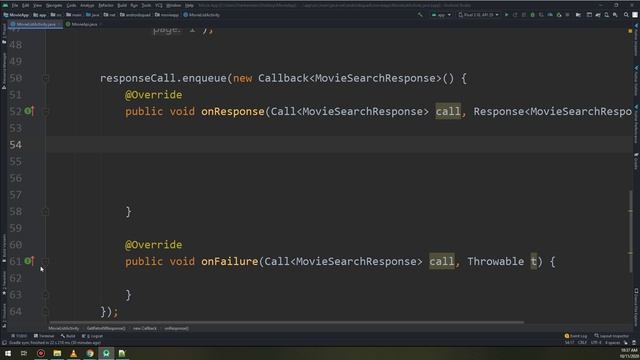Click the Search Everywhere magnifier icon
The width and height of the screenshot is (640, 360).
click(626, 15)
